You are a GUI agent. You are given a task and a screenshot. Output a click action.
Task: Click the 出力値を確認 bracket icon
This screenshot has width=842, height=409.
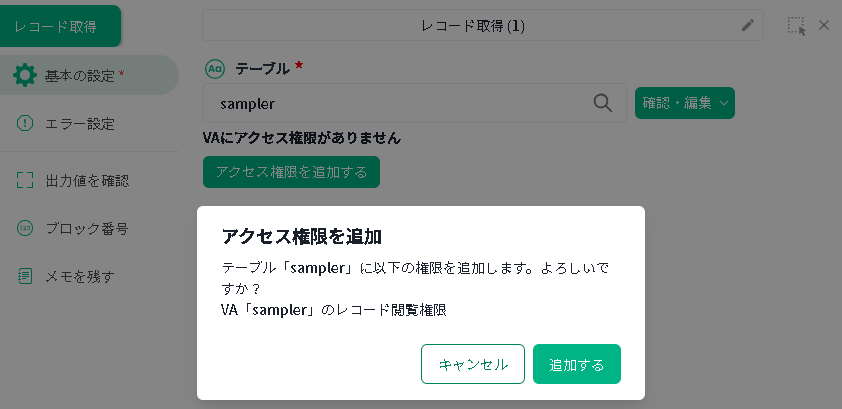pos(25,181)
